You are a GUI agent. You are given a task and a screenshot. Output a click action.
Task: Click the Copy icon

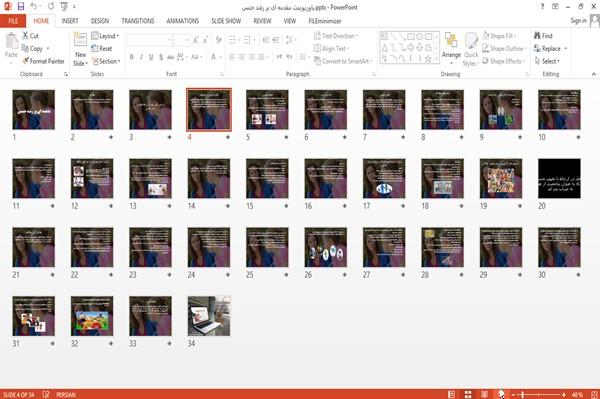(25, 48)
